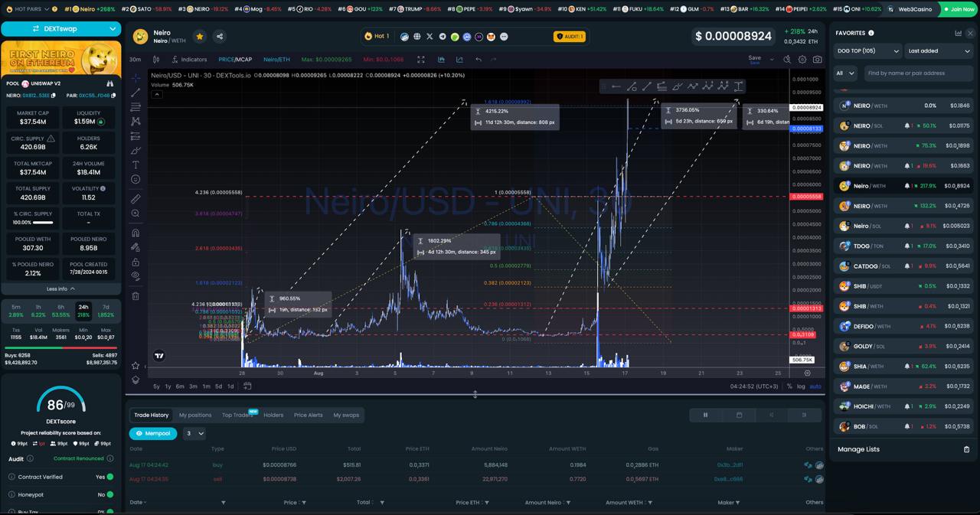Select CATDOG / SOL in favorites list
This screenshot has width=980, height=515.
pos(905,266)
